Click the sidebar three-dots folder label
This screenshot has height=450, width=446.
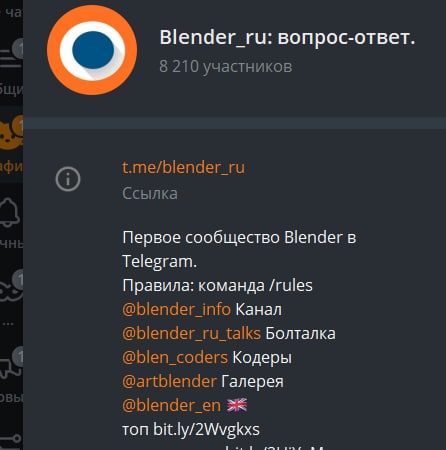coord(7,323)
